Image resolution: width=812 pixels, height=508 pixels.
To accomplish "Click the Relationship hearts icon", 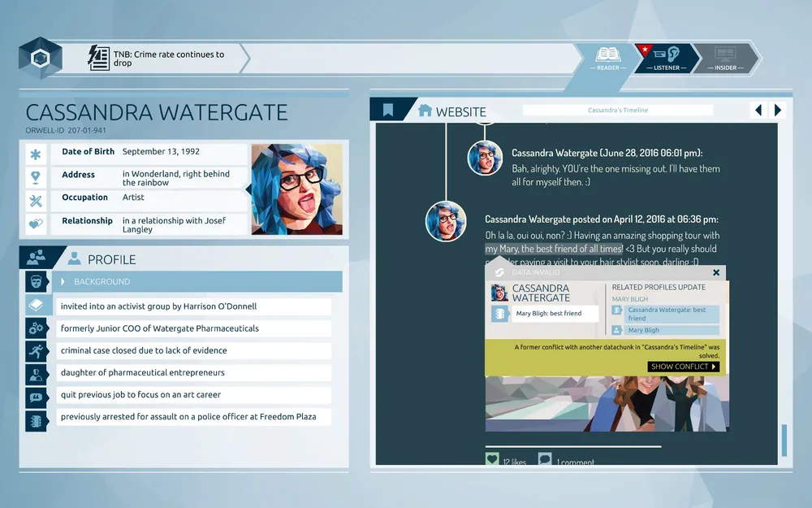I will (x=36, y=224).
